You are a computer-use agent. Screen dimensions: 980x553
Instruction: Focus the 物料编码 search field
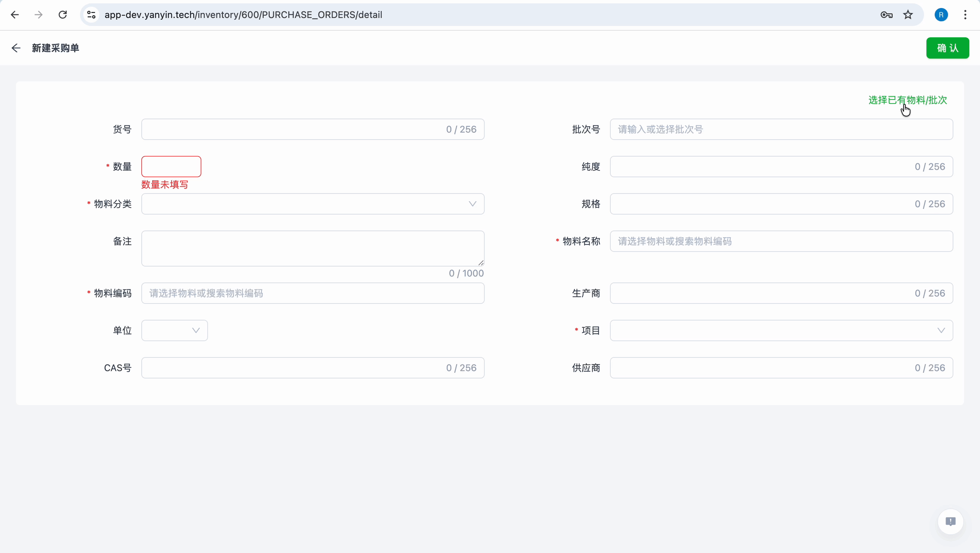[313, 293]
